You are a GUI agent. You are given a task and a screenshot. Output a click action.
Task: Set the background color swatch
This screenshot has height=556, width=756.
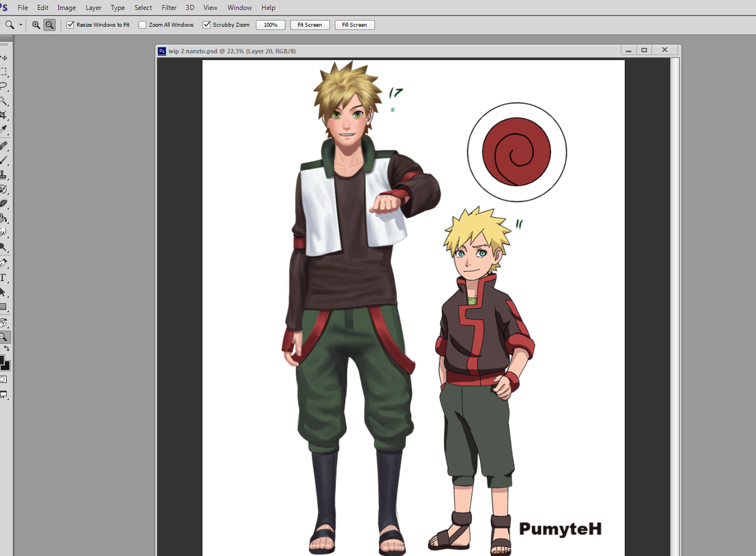pyautogui.click(x=7, y=367)
